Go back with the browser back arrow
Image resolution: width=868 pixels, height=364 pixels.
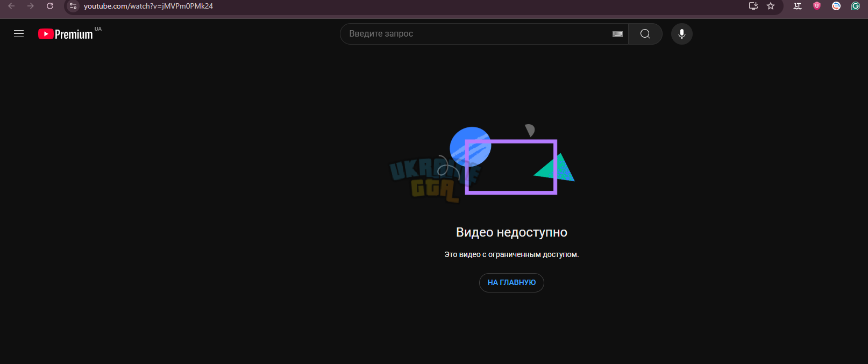[x=11, y=6]
